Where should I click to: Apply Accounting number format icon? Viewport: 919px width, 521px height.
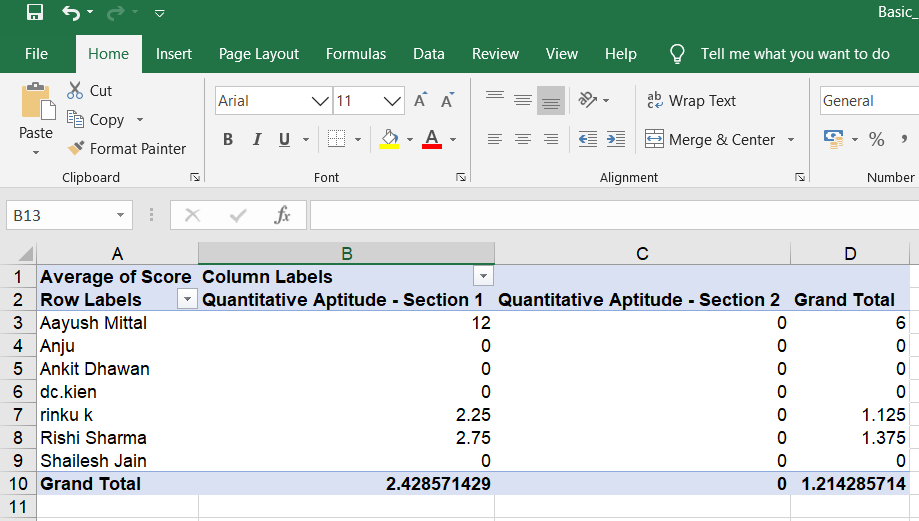[833, 139]
